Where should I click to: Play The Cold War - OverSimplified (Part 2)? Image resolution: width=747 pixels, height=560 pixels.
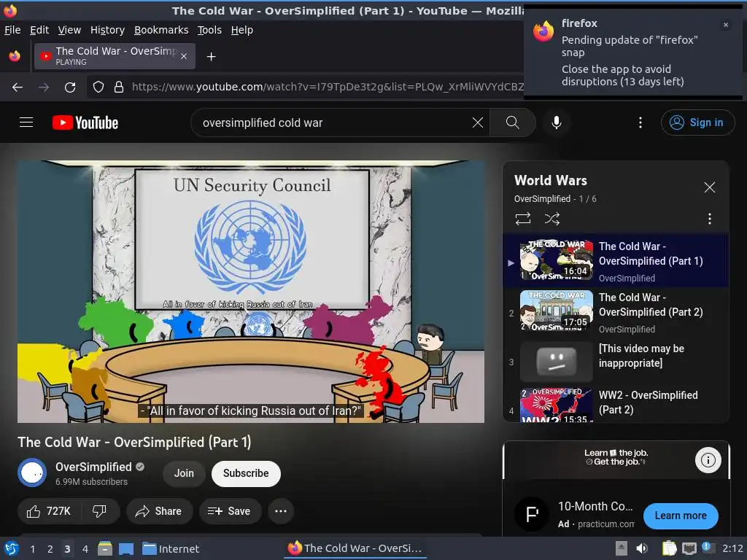click(616, 312)
